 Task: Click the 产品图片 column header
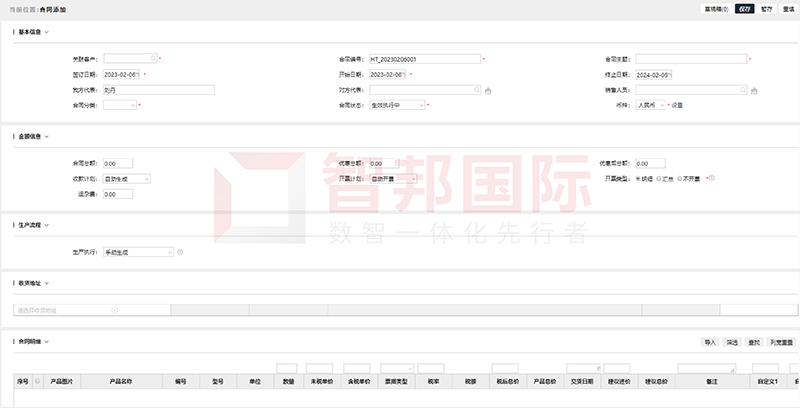(62, 381)
